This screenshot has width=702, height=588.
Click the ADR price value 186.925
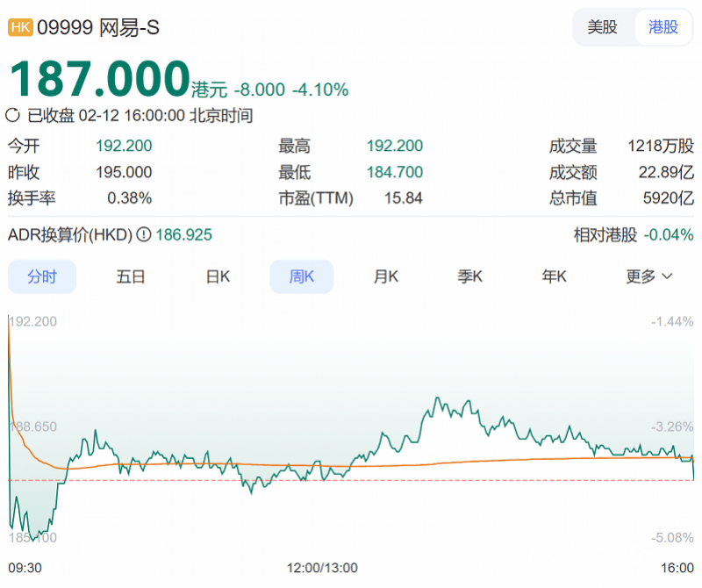tap(183, 235)
